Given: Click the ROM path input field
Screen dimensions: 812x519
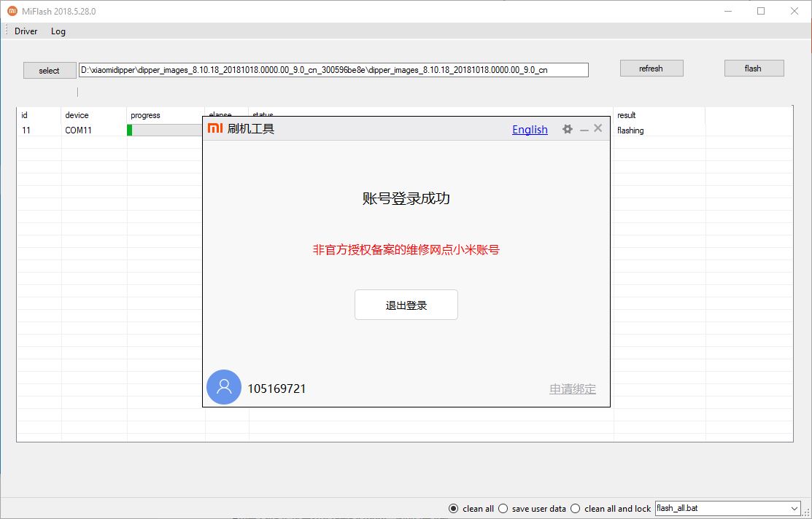Looking at the screenshot, I should [333, 70].
